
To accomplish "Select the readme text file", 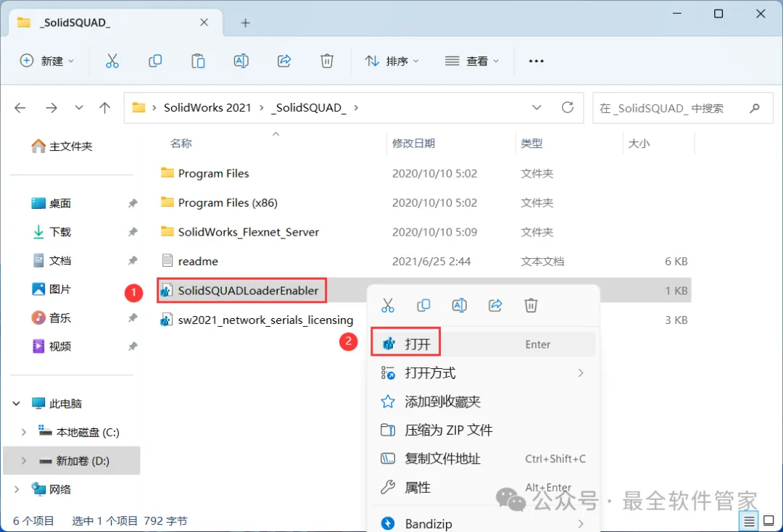I will point(198,261).
